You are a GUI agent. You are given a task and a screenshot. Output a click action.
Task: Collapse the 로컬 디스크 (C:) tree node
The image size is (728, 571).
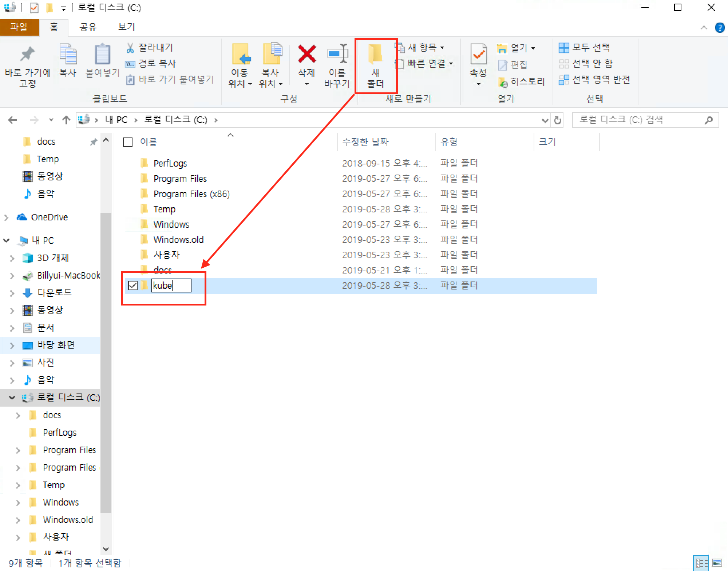point(12,398)
